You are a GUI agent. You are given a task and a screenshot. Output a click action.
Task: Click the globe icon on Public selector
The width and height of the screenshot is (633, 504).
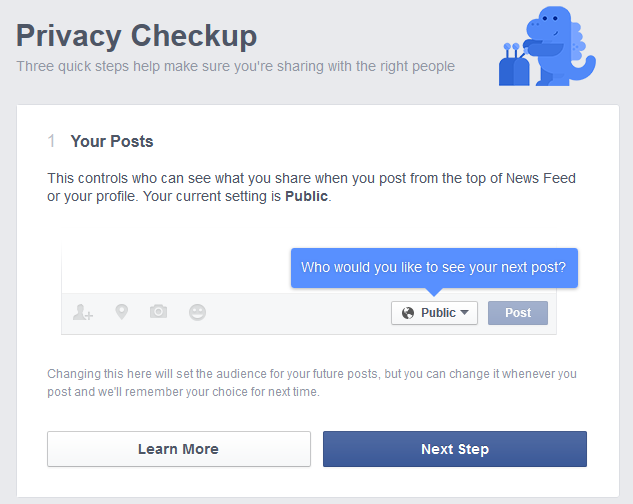(408, 313)
